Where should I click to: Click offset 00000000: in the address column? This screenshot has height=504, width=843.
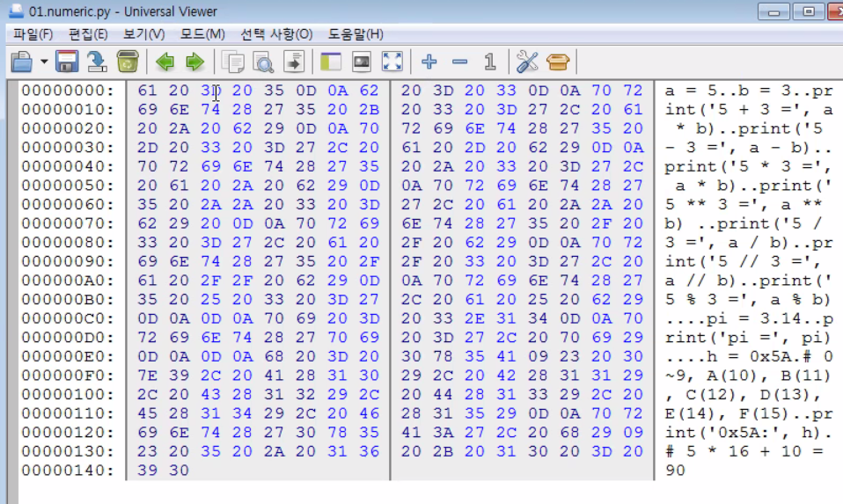pos(68,91)
